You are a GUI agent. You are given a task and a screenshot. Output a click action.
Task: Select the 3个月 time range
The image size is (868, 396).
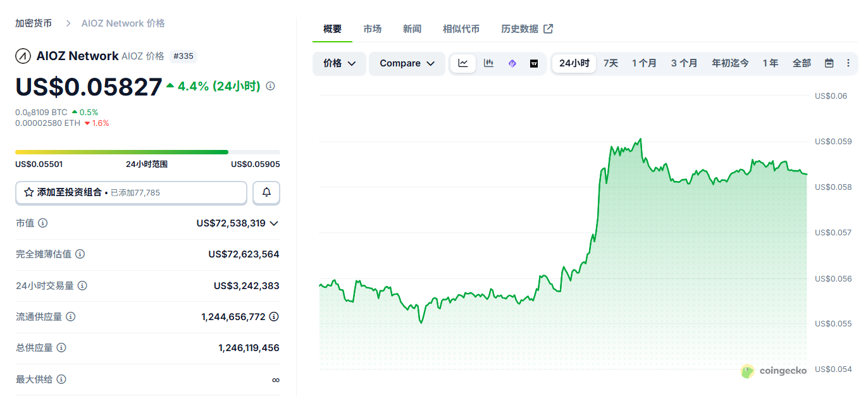685,63
